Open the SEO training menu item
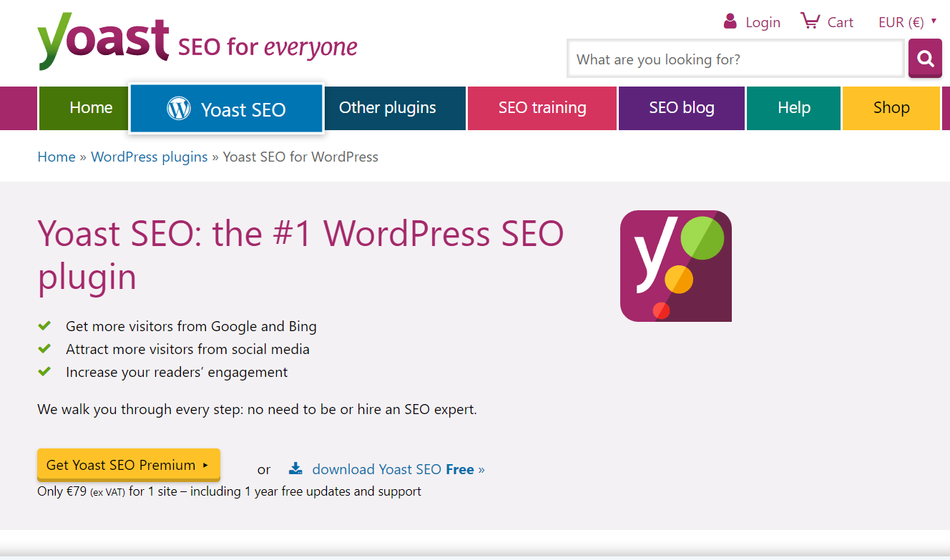The image size is (950, 560). (x=542, y=108)
